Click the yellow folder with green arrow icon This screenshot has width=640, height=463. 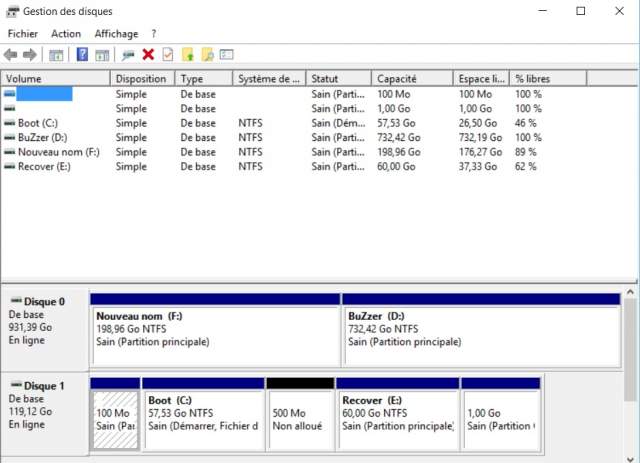(188, 54)
